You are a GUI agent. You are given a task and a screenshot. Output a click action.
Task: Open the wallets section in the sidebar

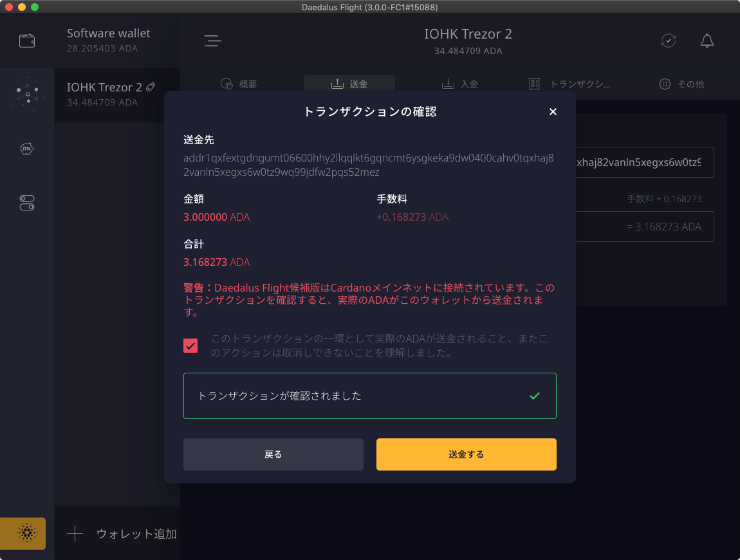coord(27,41)
